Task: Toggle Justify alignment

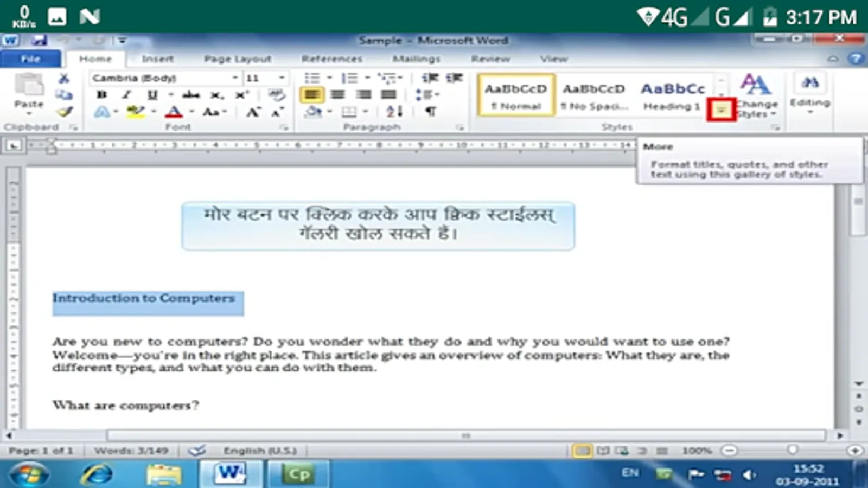Action: [388, 95]
